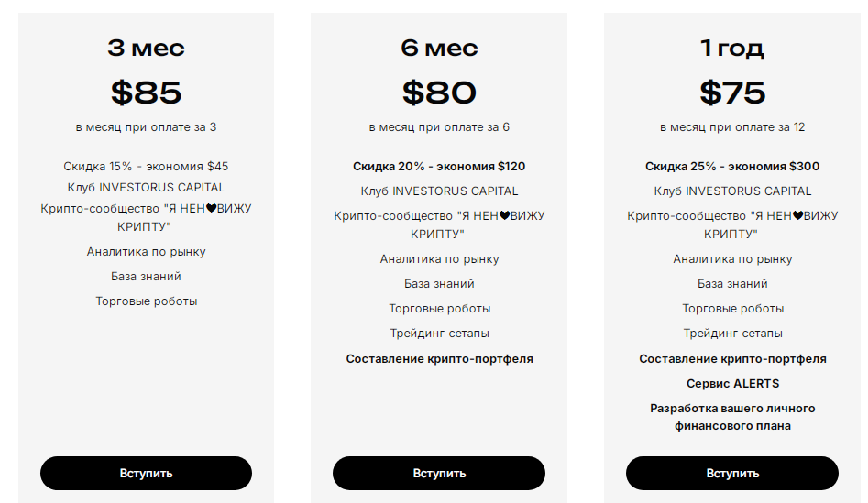
Task: Click Вступить button in 3 мес plan
Action: (x=146, y=473)
